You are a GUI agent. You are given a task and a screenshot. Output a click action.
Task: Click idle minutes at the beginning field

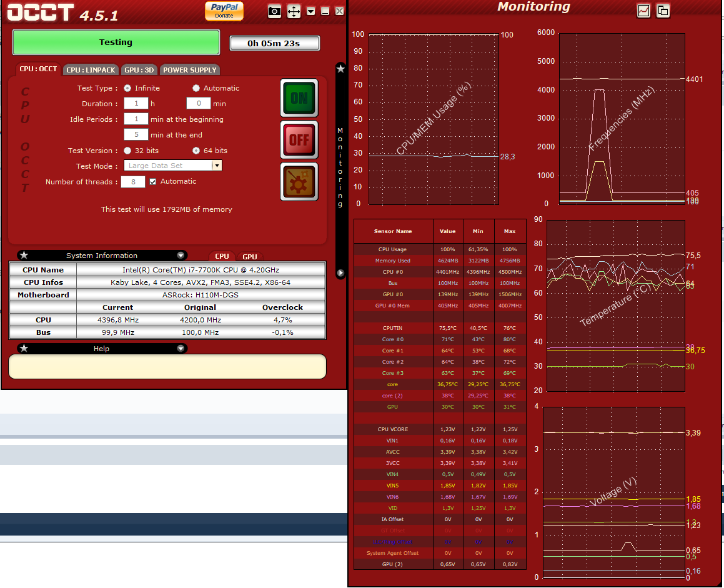pyautogui.click(x=136, y=119)
